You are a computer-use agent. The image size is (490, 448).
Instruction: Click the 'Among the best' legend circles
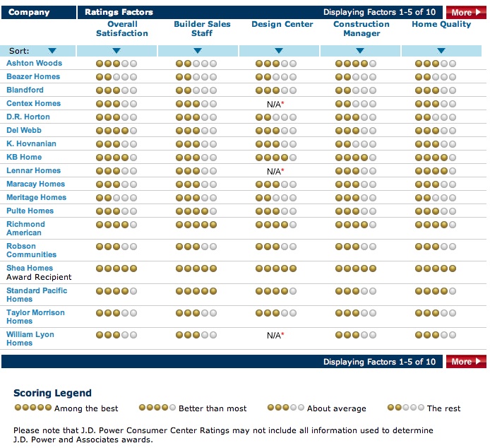point(33,407)
